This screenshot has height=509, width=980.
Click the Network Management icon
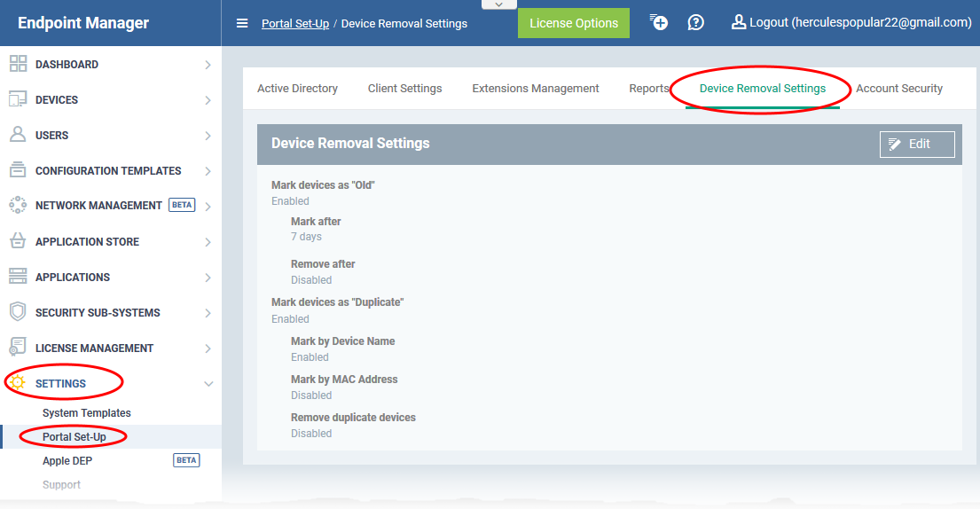pyautogui.click(x=18, y=205)
